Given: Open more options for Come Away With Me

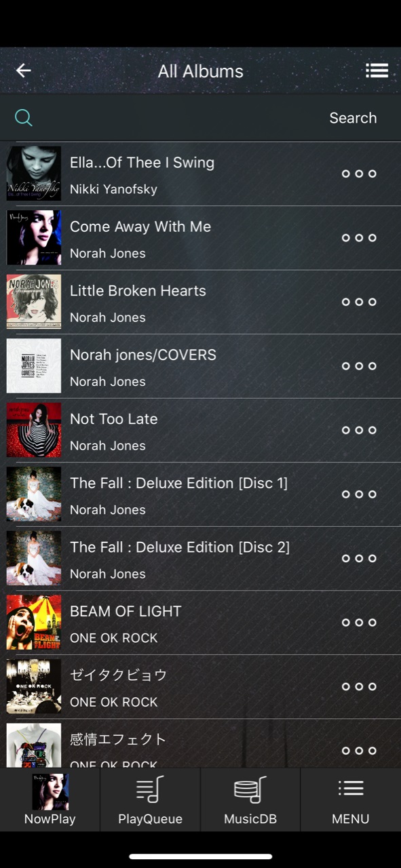Looking at the screenshot, I should tap(359, 238).
